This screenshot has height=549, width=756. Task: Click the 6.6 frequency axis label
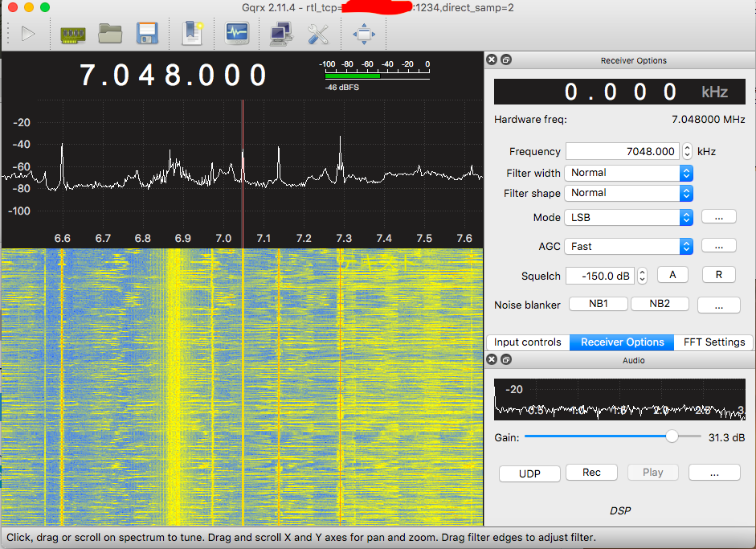62,238
